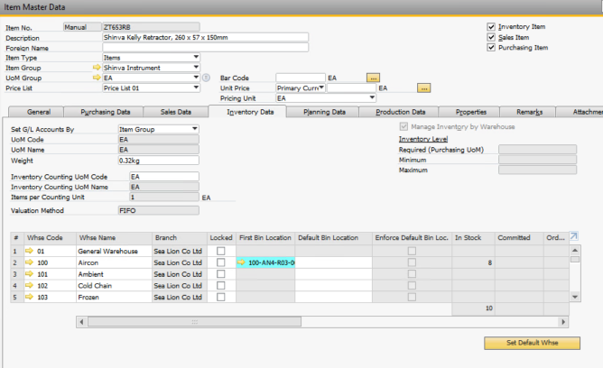Switch to Production Data tab
Image resolution: width=603 pixels, height=368 pixels.
(400, 112)
